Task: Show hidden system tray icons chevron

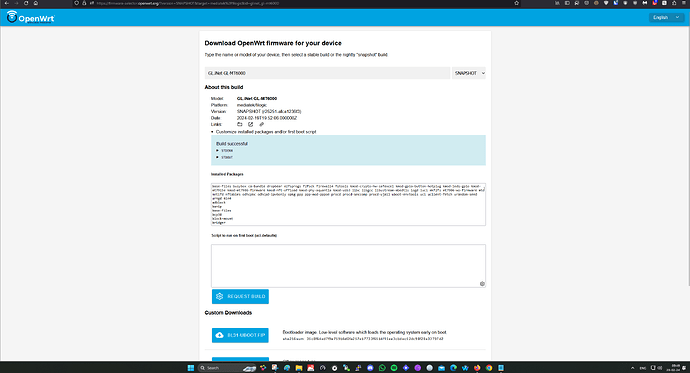Action: click(632, 368)
